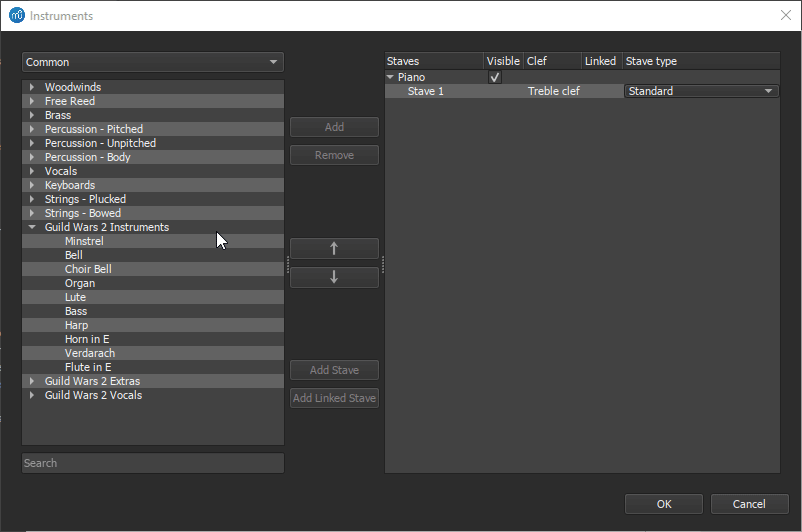Move instrument up with the up arrow button
The width and height of the screenshot is (802, 532).
pos(334,249)
